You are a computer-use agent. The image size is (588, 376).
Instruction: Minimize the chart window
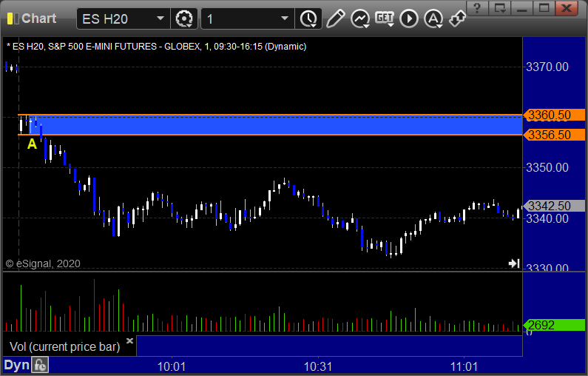coord(522,8)
